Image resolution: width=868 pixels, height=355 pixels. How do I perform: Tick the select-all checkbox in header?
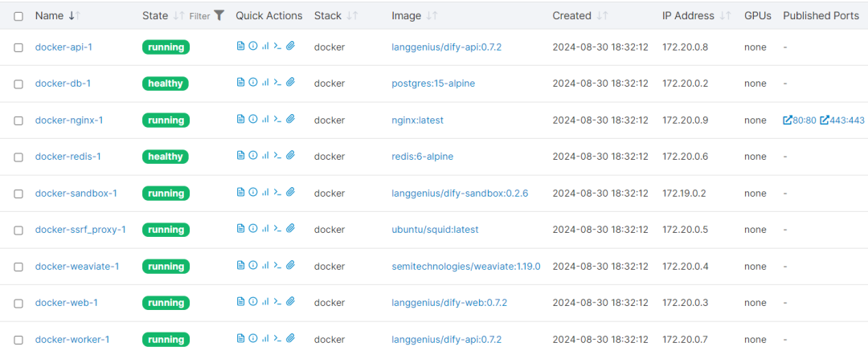(18, 16)
